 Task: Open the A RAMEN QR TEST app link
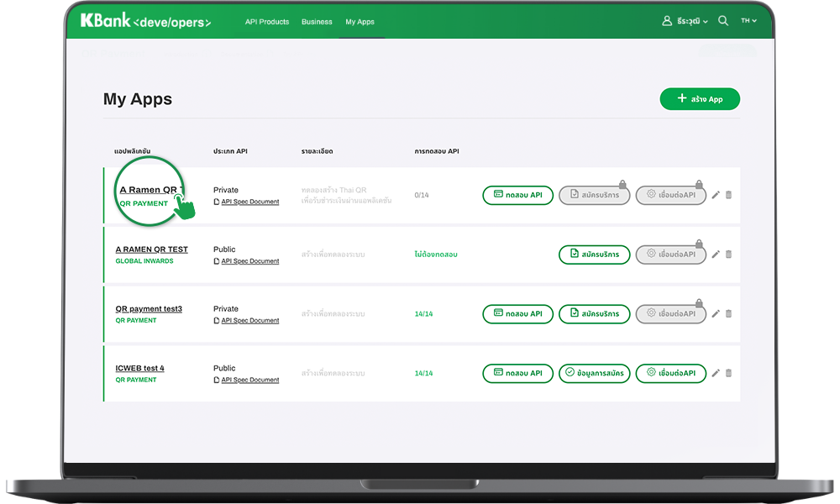coord(151,249)
